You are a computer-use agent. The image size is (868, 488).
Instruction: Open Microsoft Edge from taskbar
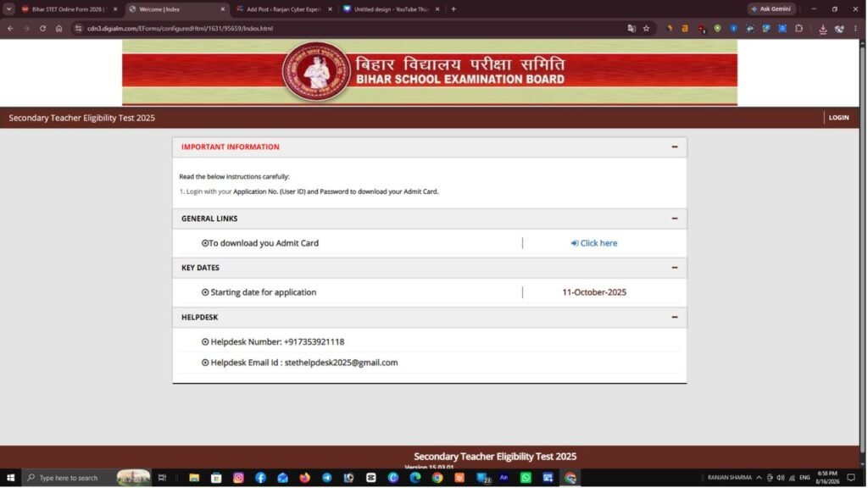click(415, 478)
